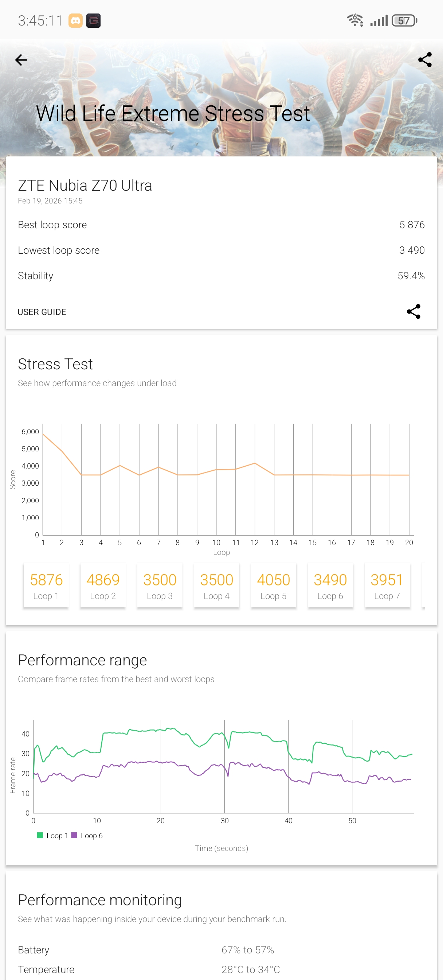Tap the cellular signal strength icon

(x=379, y=20)
